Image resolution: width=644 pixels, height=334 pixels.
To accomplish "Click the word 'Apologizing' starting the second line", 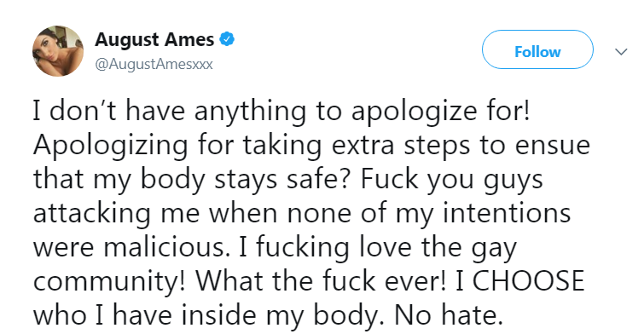I will [110, 146].
